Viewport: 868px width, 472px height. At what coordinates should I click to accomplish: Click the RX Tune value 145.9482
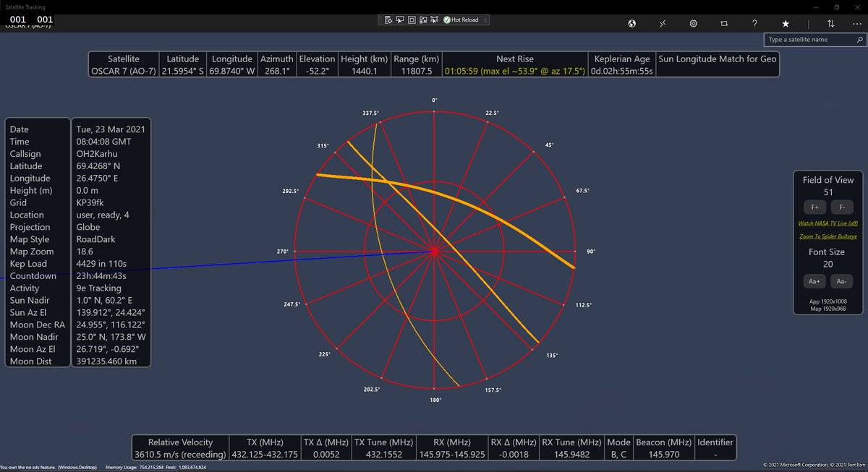click(x=571, y=455)
